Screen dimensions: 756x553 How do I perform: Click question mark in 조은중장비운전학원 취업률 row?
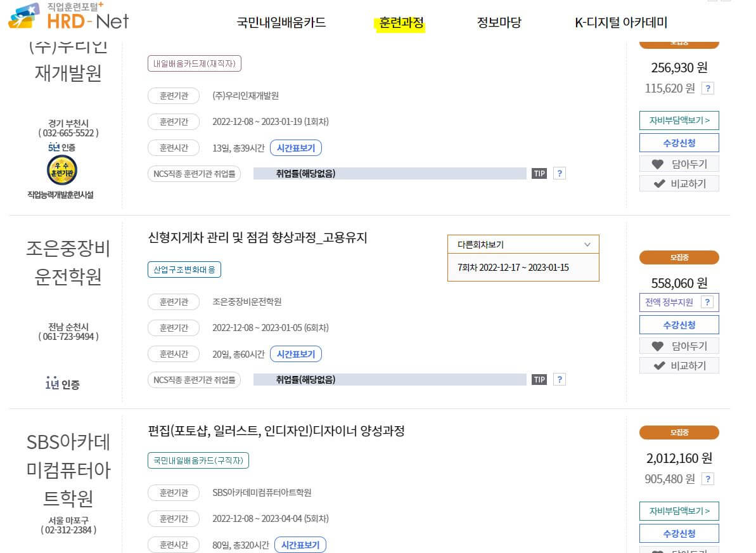pyautogui.click(x=560, y=380)
